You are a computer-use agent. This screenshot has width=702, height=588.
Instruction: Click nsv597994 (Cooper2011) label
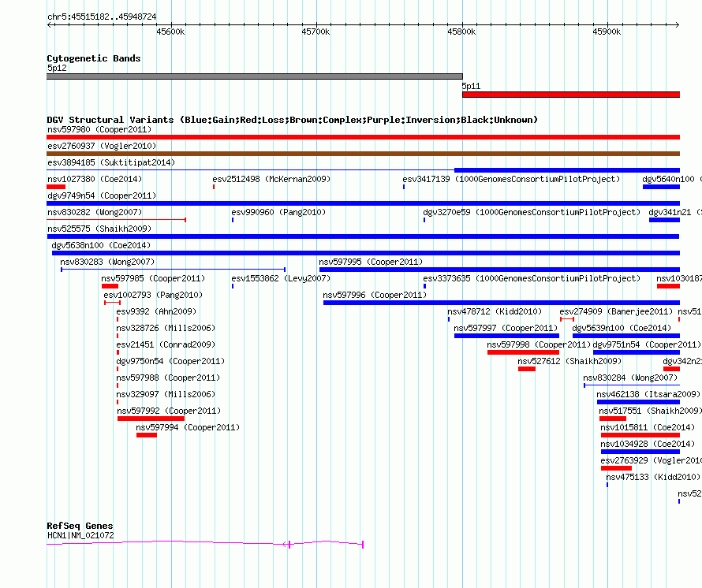point(188,428)
